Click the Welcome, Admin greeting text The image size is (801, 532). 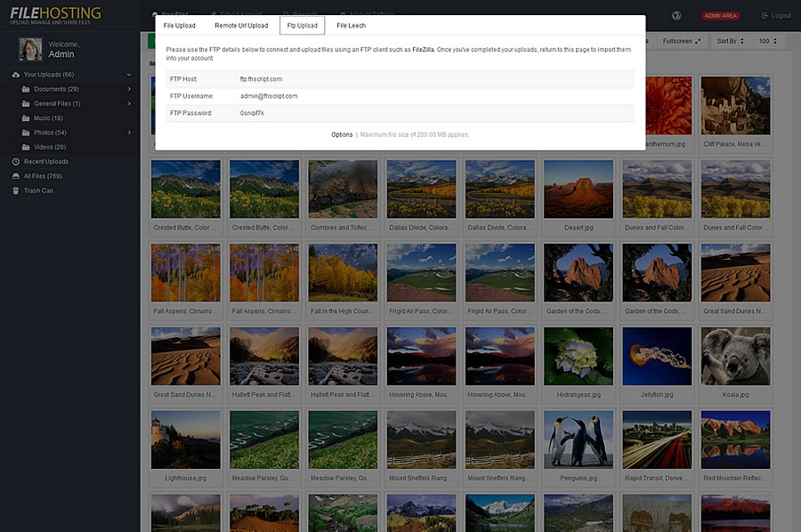pos(64,50)
